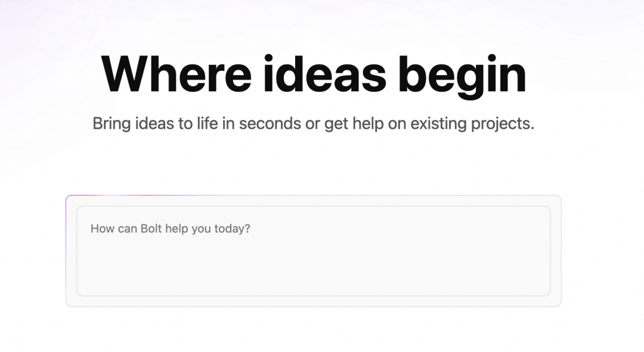
Task: Click the "Where ideas begin" heading
Action: point(314,76)
